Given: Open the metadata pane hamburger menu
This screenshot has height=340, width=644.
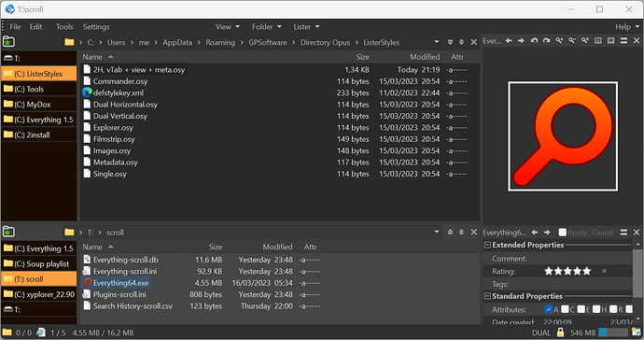Looking at the screenshot, I should coord(623,233).
